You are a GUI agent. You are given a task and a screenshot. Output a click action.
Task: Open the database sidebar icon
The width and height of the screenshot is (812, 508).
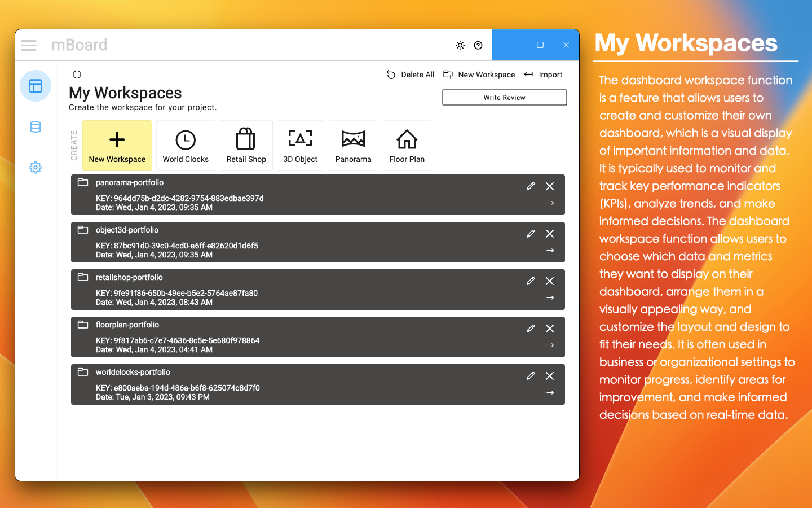pos(36,127)
